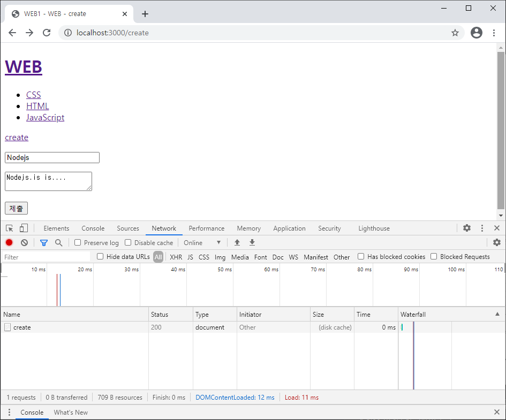Switch to the Elements tab
Screen dimensions: 506x420
(56, 228)
